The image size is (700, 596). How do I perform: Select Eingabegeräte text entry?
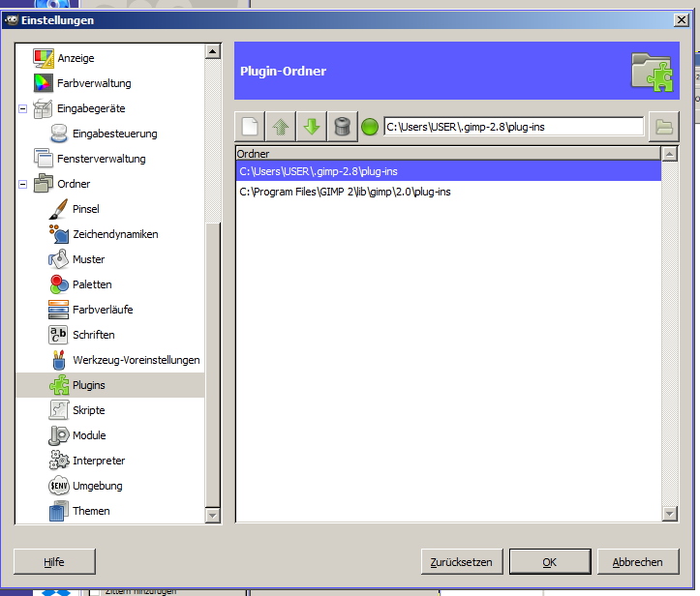pyautogui.click(x=91, y=108)
